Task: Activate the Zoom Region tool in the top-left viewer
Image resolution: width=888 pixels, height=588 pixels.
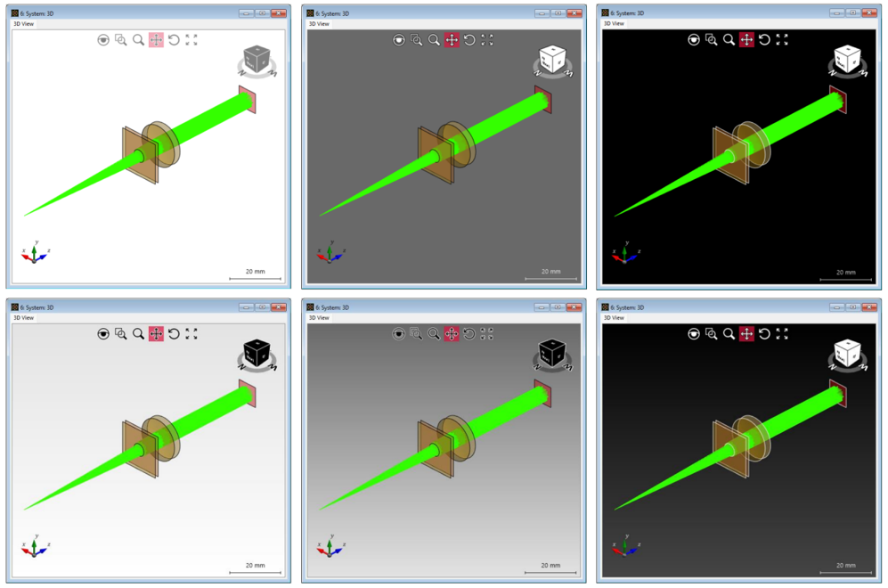Action: 119,41
